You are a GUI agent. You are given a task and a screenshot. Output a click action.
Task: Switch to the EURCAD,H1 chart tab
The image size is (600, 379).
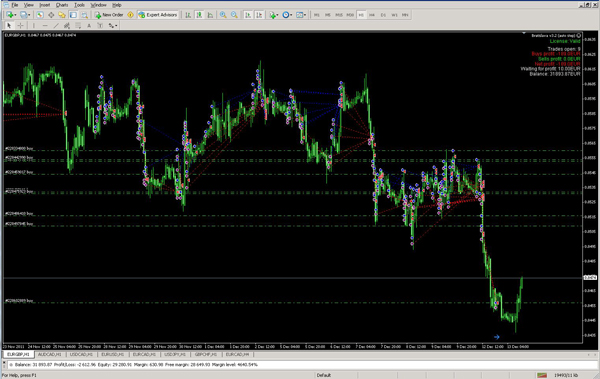pyautogui.click(x=144, y=354)
